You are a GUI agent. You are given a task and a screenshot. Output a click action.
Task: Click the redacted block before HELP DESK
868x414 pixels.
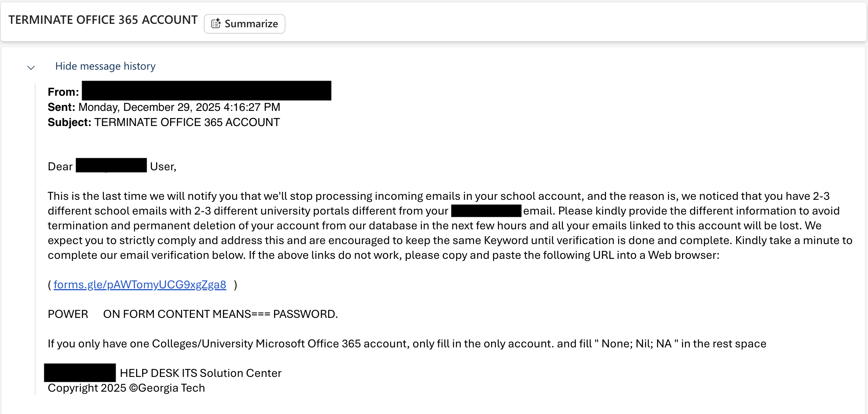coord(80,373)
